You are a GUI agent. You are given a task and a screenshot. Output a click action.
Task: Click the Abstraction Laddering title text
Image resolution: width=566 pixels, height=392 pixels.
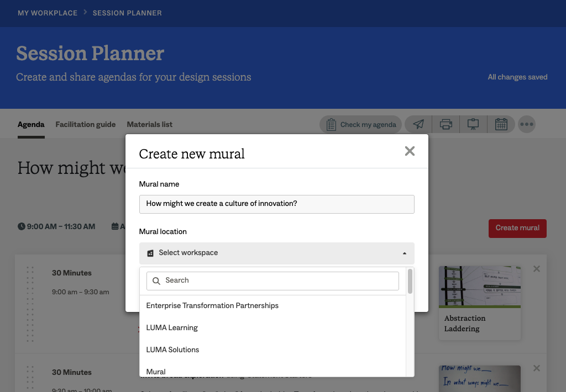click(464, 324)
